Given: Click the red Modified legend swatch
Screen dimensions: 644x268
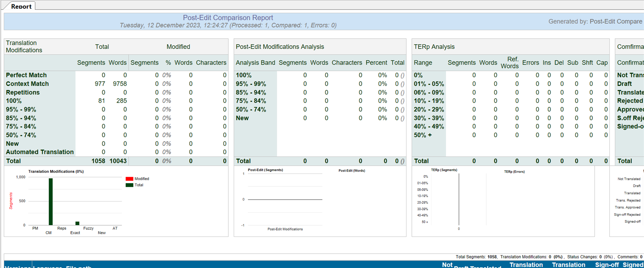Looking at the screenshot, I should (130, 179).
